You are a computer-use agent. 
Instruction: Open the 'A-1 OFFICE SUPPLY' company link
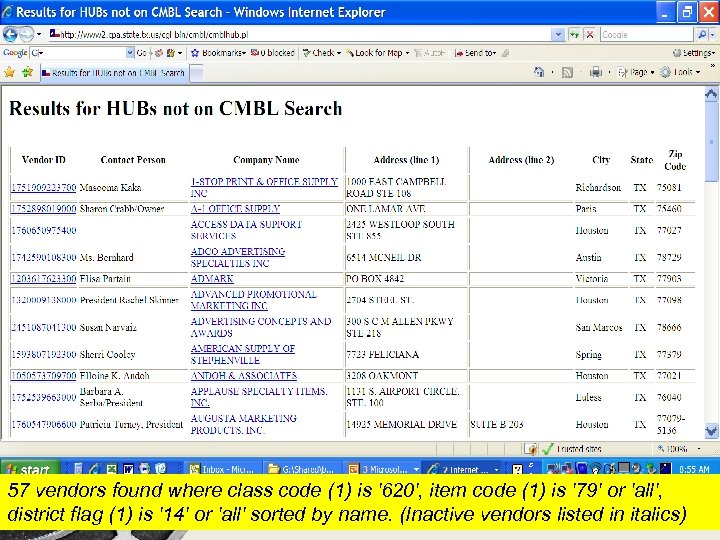[235, 208]
